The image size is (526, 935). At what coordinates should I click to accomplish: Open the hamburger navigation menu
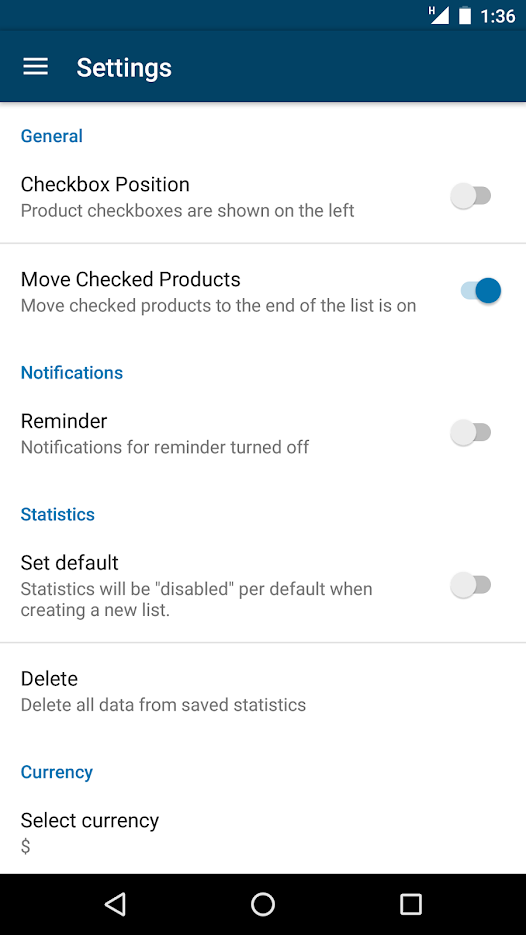point(35,67)
